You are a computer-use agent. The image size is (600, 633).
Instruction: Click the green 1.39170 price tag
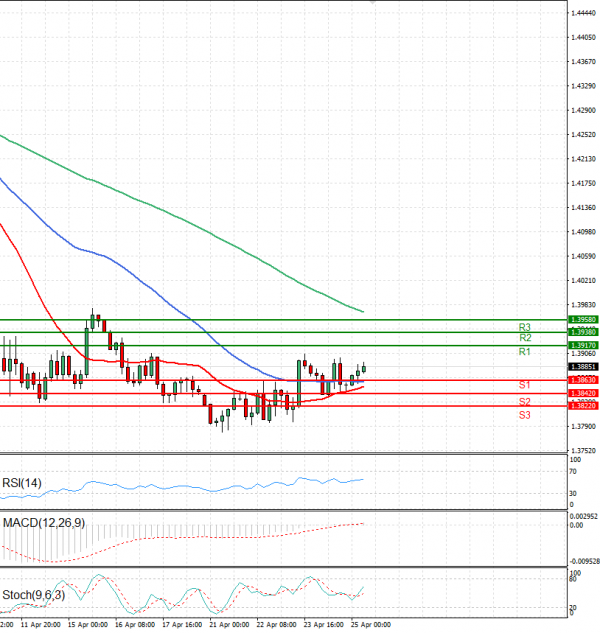click(583, 345)
